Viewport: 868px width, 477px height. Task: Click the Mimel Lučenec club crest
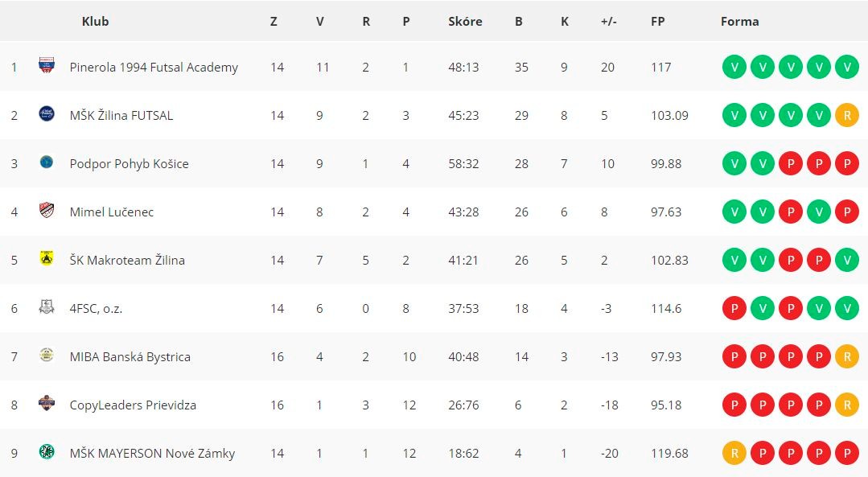coord(47,210)
